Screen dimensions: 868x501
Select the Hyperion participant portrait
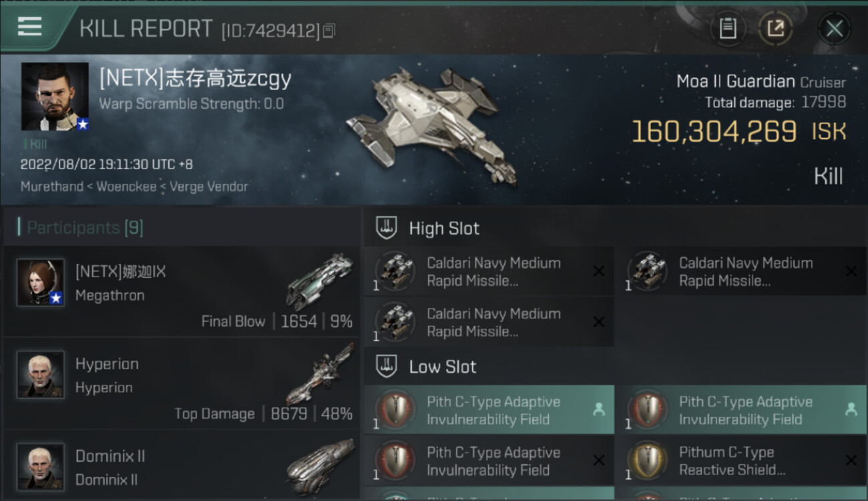(x=41, y=374)
